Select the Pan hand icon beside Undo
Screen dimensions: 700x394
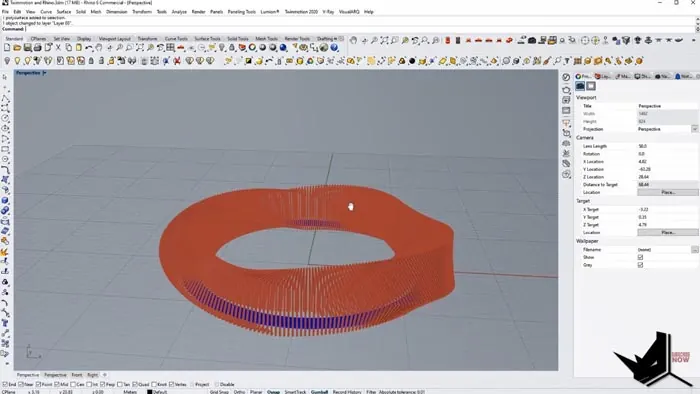[99, 48]
